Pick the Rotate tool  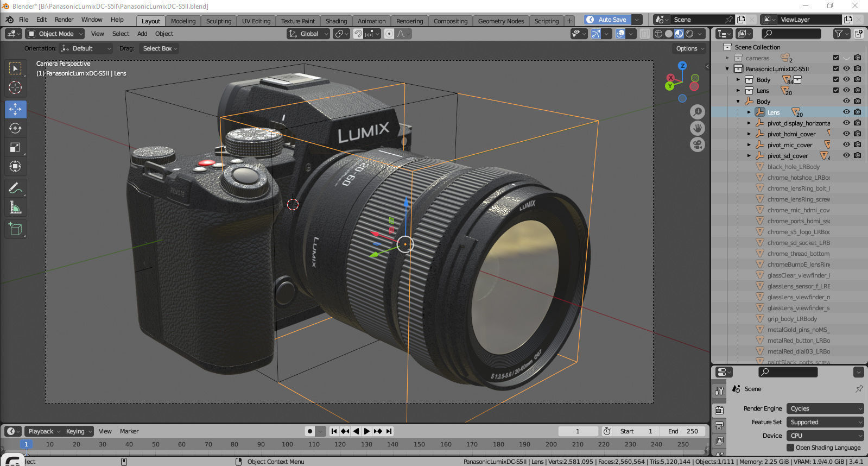15,128
